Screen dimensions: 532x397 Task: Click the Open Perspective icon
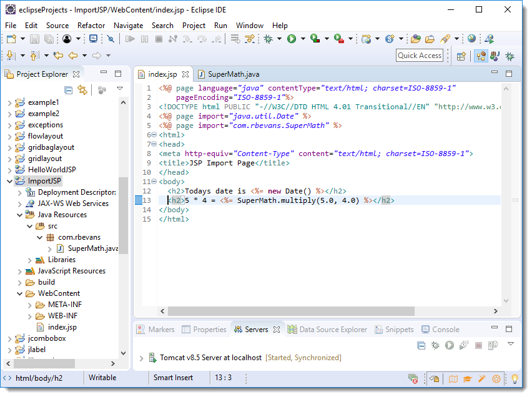pyautogui.click(x=461, y=56)
